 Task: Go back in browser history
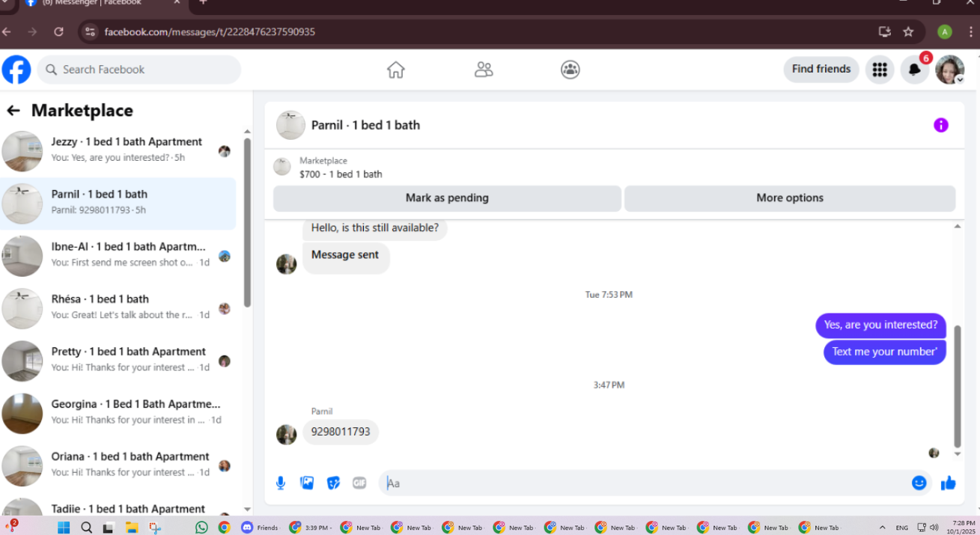pyautogui.click(x=7, y=31)
